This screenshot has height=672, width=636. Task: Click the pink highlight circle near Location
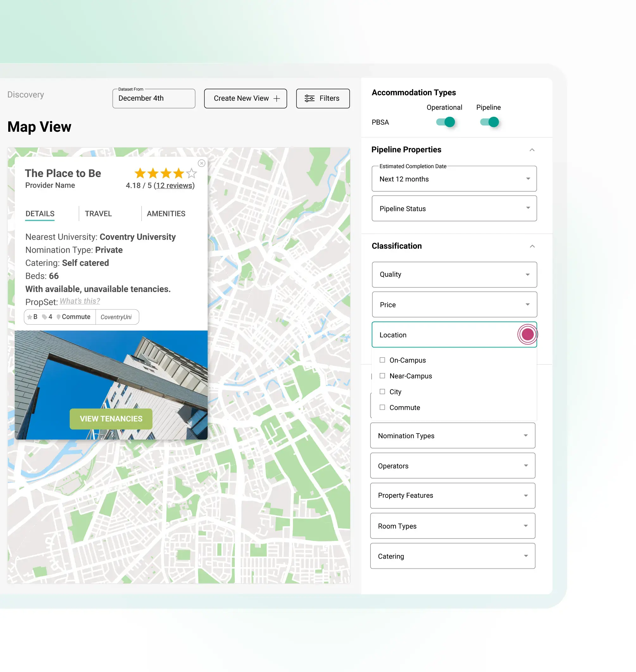(x=527, y=334)
